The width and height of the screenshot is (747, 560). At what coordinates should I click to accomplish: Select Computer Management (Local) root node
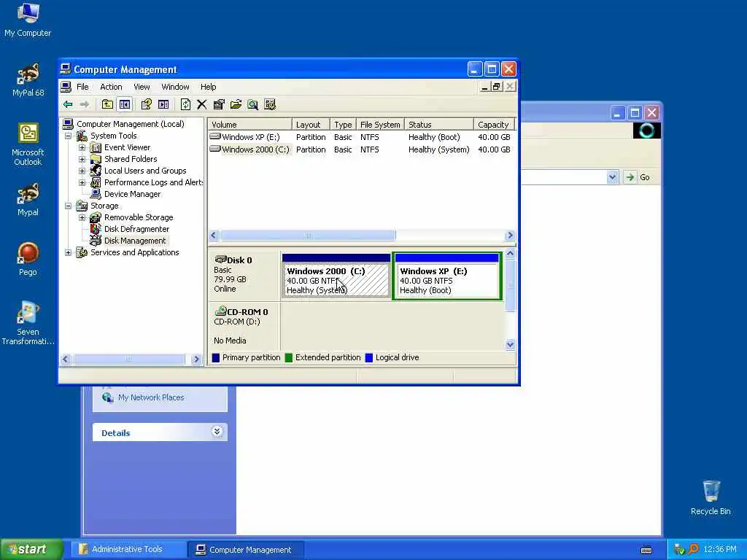130,124
